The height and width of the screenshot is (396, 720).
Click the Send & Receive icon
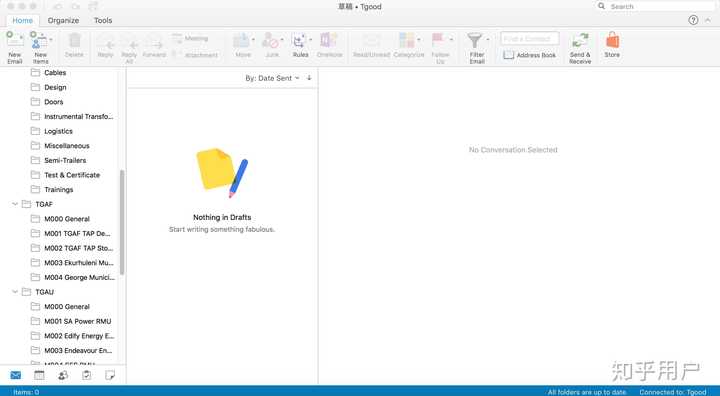[x=580, y=40]
